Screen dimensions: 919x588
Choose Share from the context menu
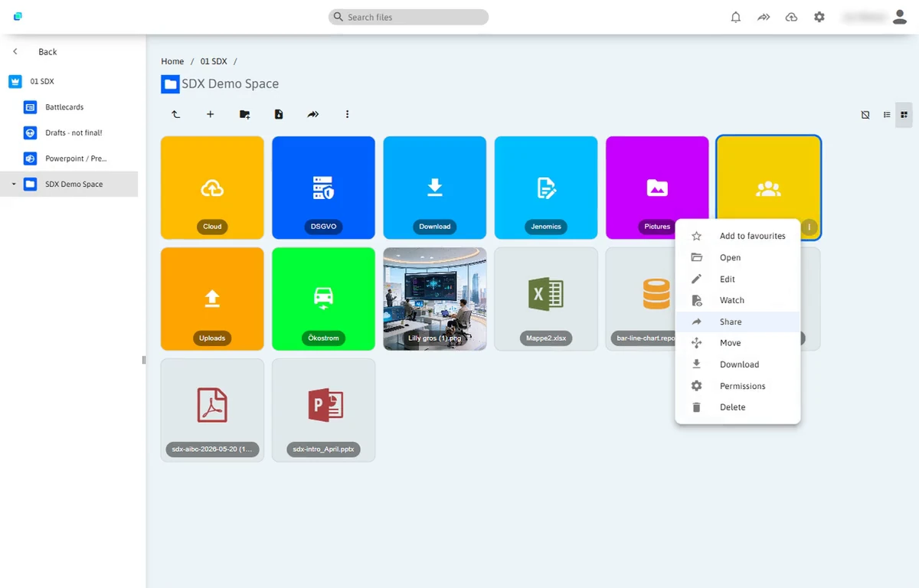click(x=737, y=322)
